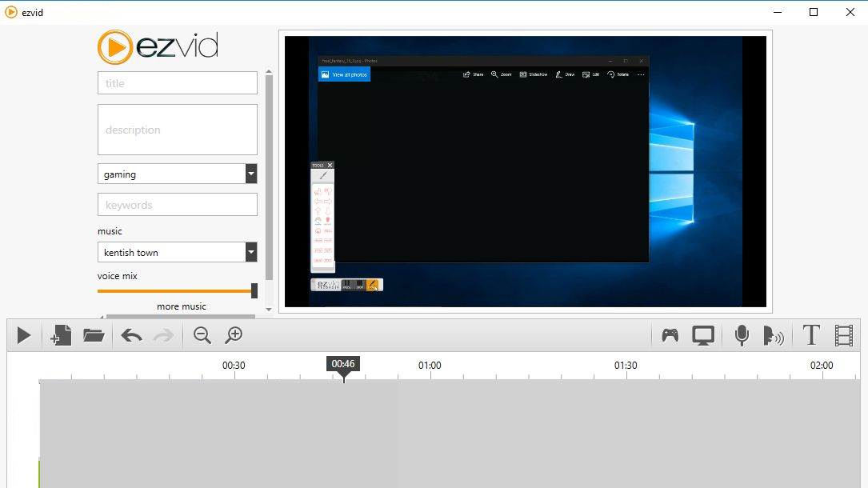The height and width of the screenshot is (488, 868).
Task: Play the video project
Action: [24, 335]
